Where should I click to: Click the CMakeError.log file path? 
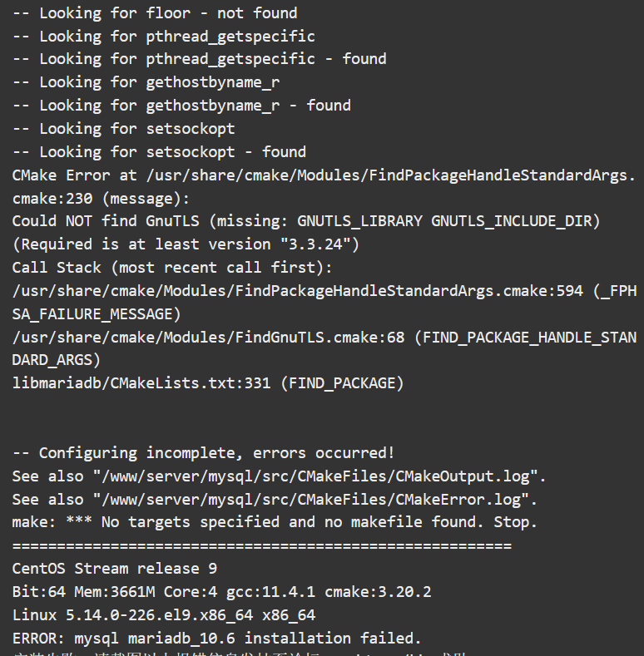(315, 499)
